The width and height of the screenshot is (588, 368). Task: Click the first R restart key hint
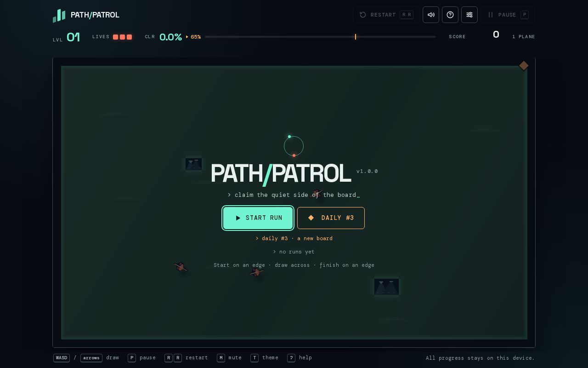tap(169, 358)
